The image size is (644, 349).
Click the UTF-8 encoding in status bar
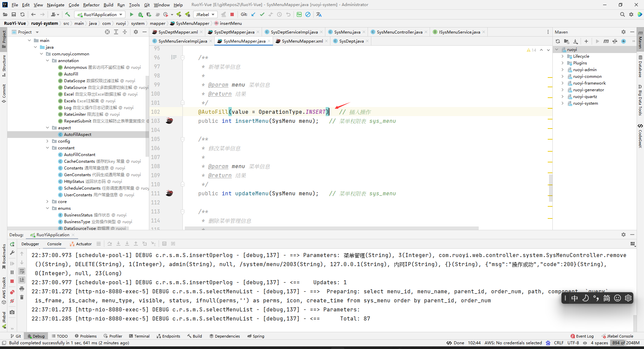[x=573, y=343]
